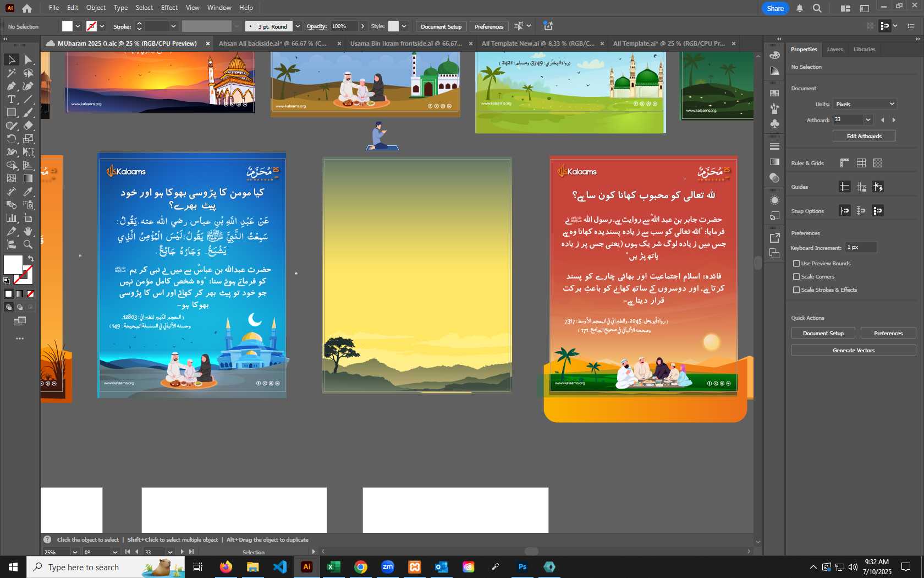Select the Pen tool
The width and height of the screenshot is (924, 578).
pyautogui.click(x=11, y=86)
